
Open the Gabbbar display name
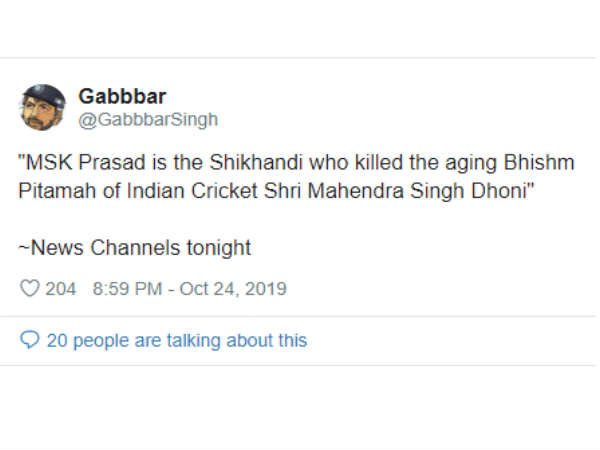tap(122, 97)
